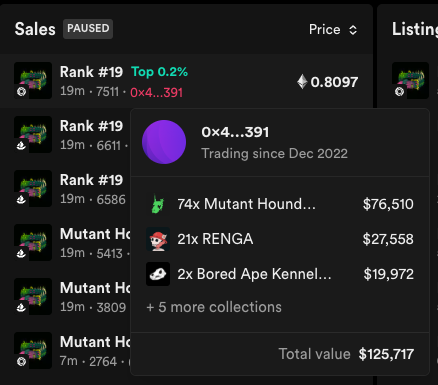Click marketplace badge on token 7511 thumbnail
Image resolution: width=438 pixels, height=385 pixels.
(x=21, y=92)
